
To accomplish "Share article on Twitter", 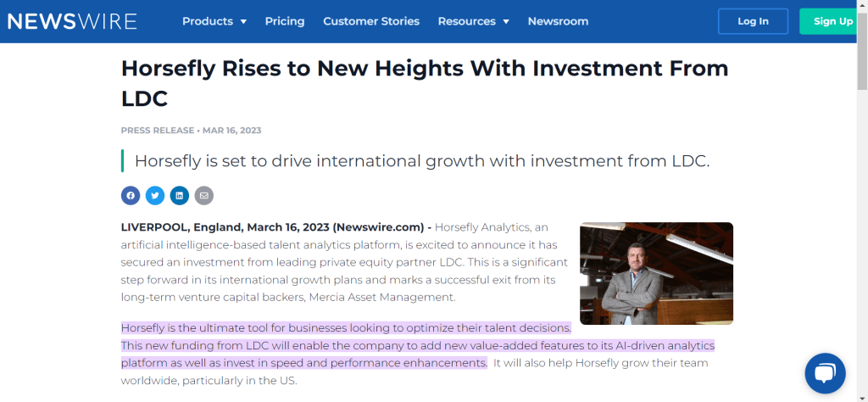I will point(155,196).
